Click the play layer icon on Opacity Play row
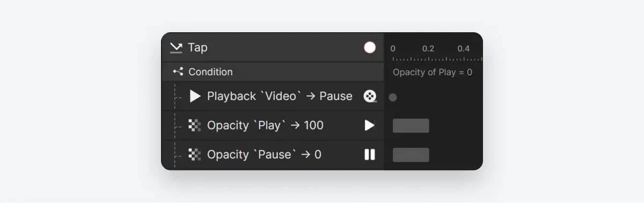Screen dimensions: 644x203 tap(370, 125)
